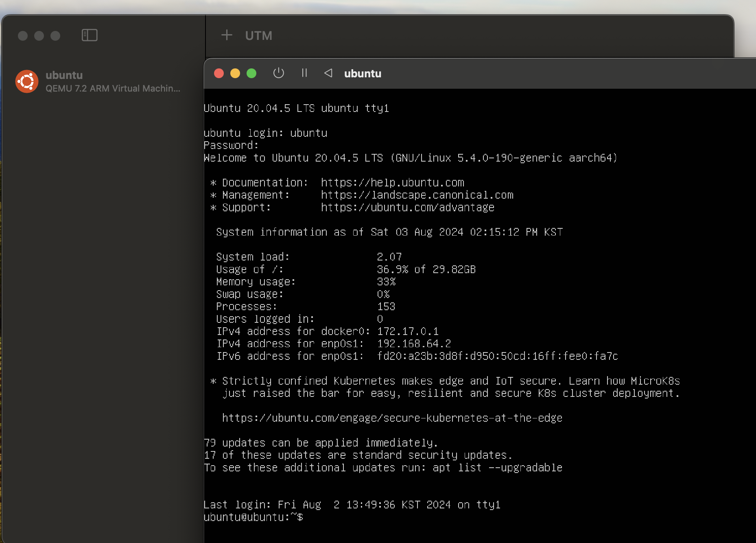Screen dimensions: 756x543
Task: Pause the ubuntu VM
Action: click(x=304, y=73)
